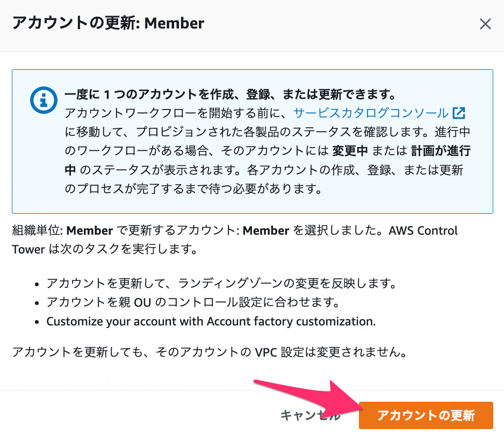Select the bold 計画が進行 status text
This screenshot has width=504, height=435.
pos(441,151)
